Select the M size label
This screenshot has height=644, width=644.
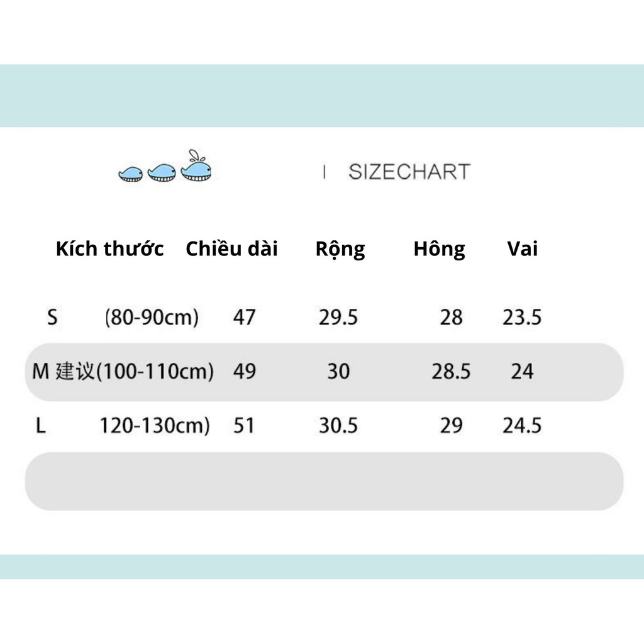[x=40, y=372]
